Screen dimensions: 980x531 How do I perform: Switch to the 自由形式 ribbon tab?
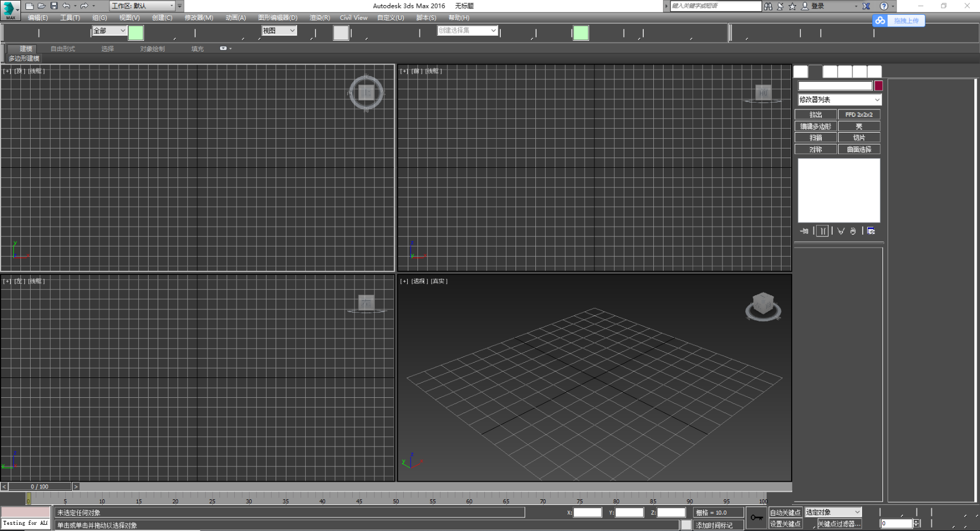(62, 49)
